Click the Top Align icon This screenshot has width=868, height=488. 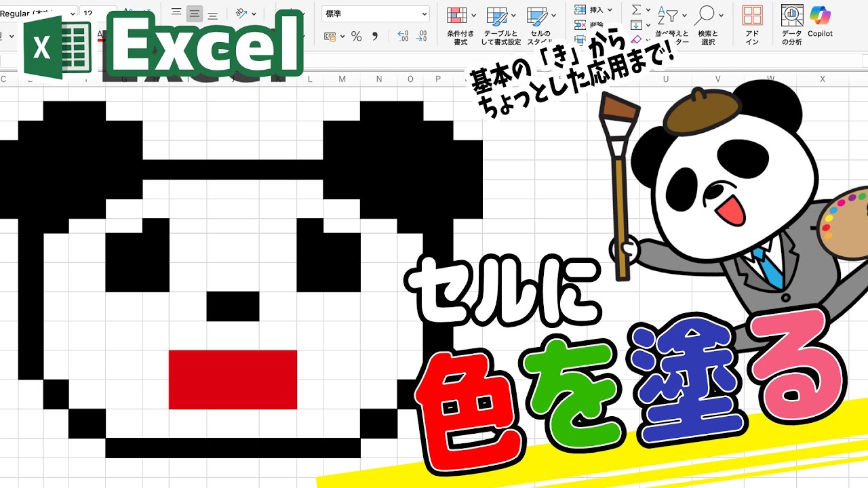tap(176, 13)
